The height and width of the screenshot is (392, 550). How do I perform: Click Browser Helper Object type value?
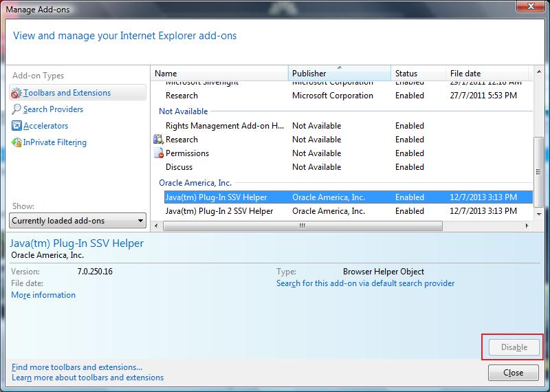tap(384, 272)
